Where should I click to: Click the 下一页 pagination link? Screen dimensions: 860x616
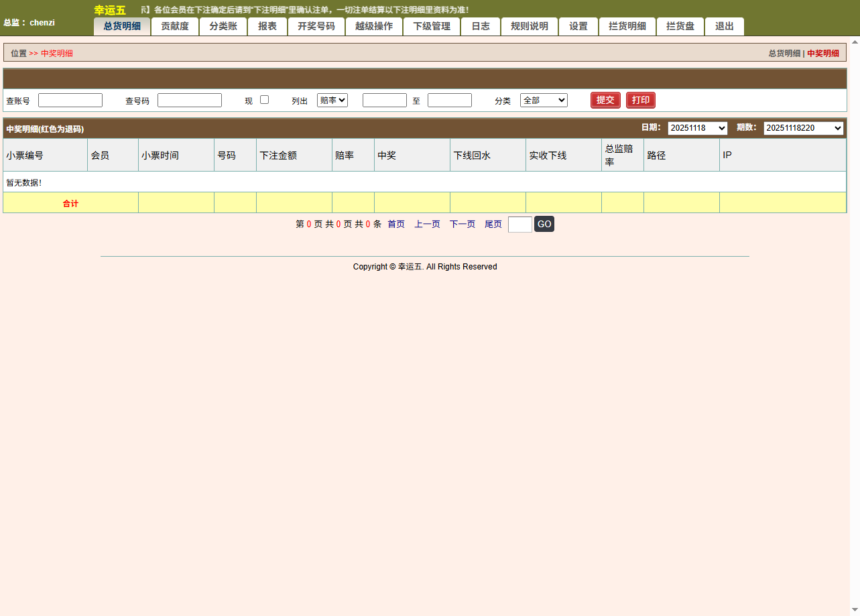(463, 225)
